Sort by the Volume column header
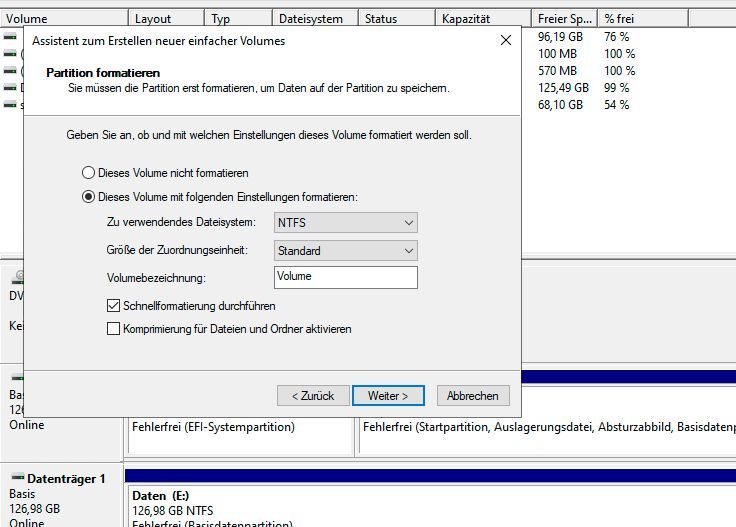Viewport: 736px width, 527px height. pyautogui.click(x=64, y=19)
